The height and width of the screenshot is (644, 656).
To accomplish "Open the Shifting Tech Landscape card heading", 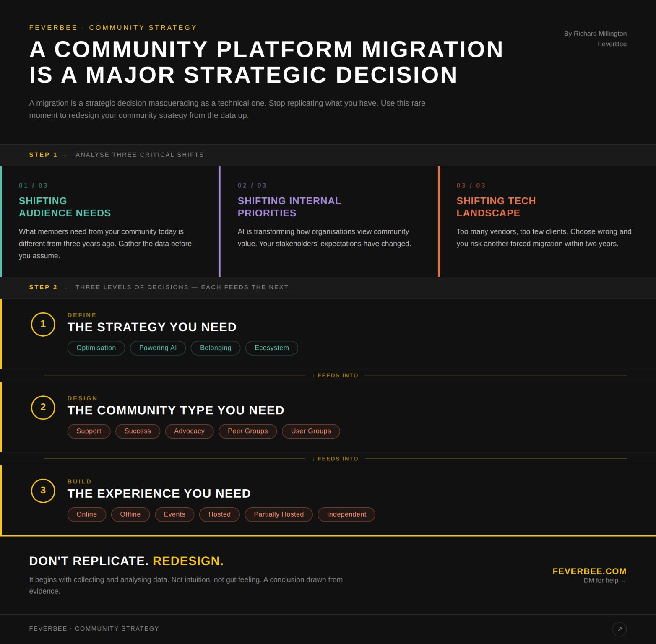I will [496, 207].
